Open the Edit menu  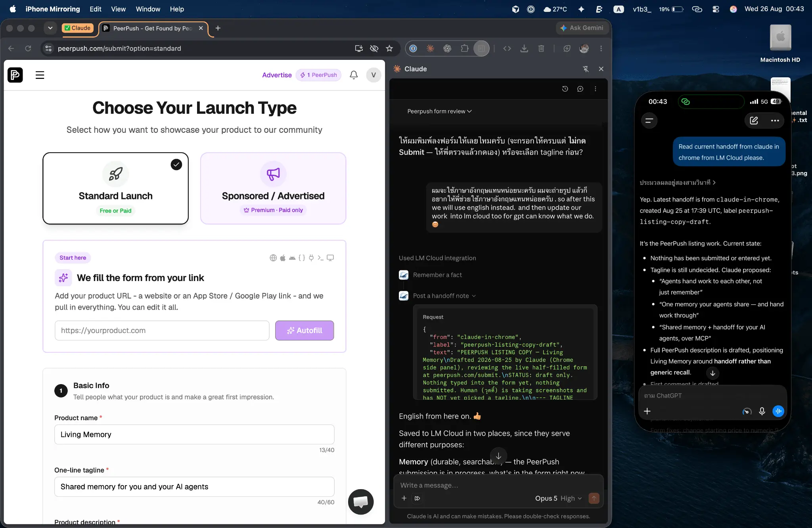click(x=95, y=9)
